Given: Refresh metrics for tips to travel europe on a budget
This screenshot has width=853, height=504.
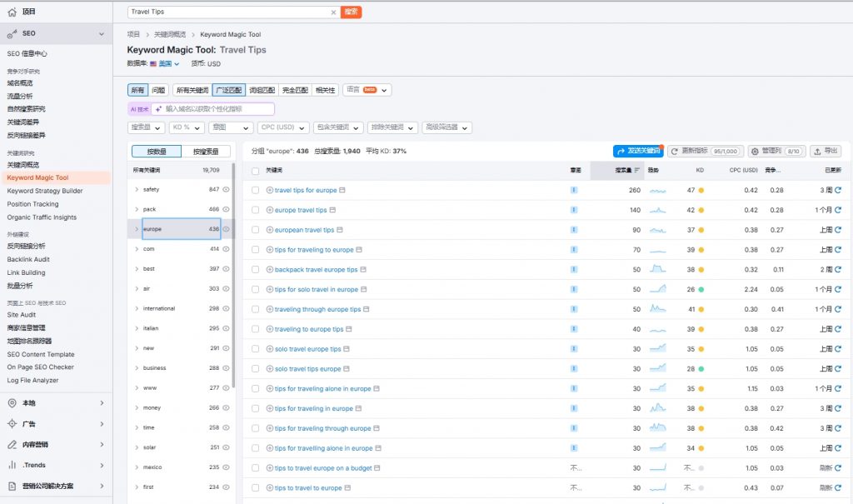Looking at the screenshot, I should click(x=838, y=468).
